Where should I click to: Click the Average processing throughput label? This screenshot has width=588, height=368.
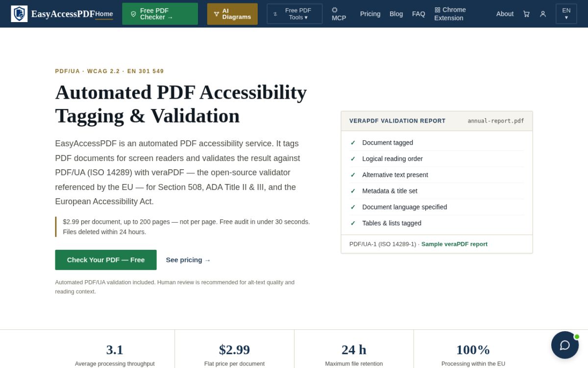tap(115, 364)
